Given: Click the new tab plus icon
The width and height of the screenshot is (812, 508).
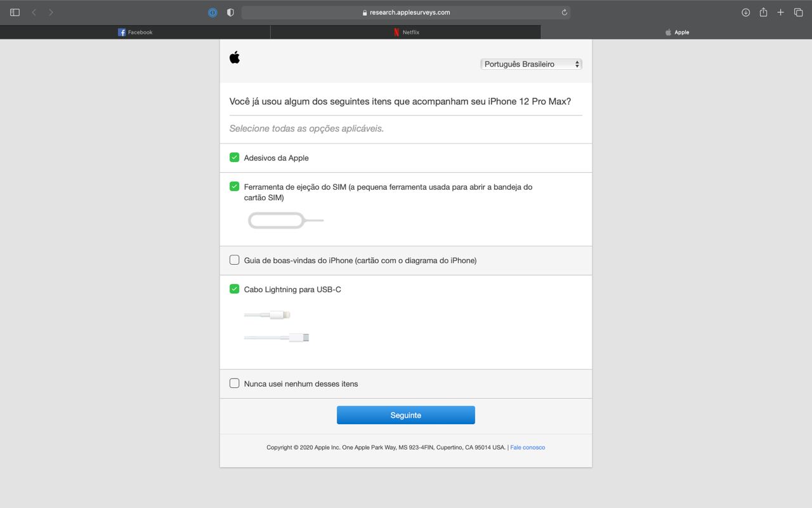Looking at the screenshot, I should (781, 11).
